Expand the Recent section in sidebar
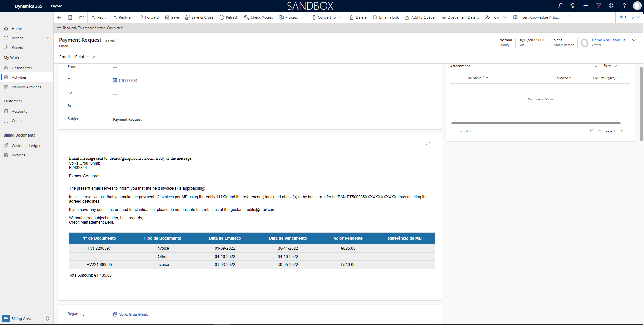The height and width of the screenshot is (325, 644). [x=47, y=38]
